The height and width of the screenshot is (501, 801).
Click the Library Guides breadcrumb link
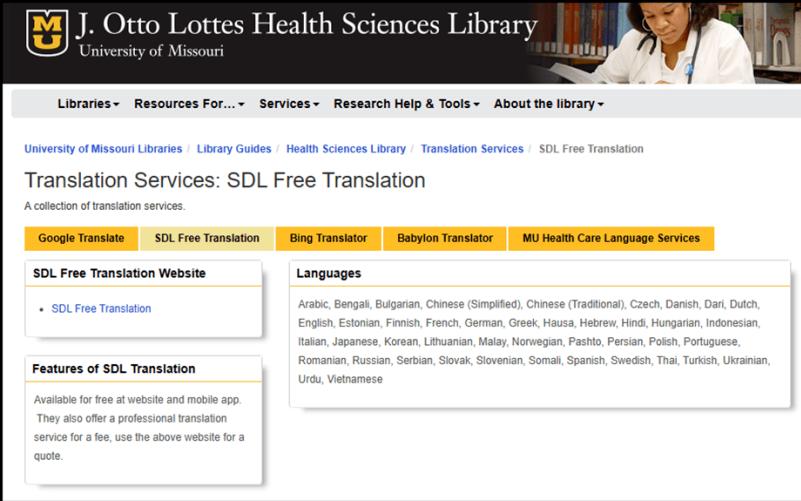pos(234,149)
